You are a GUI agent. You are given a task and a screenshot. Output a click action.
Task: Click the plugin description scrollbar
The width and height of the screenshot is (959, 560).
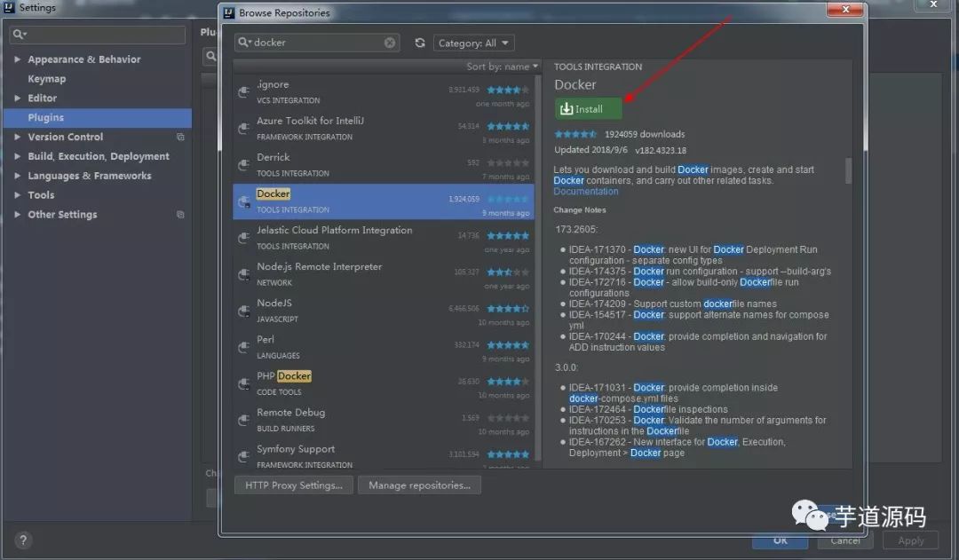[x=848, y=170]
